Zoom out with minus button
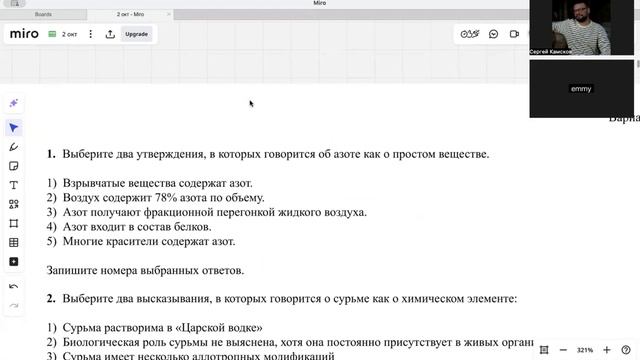Screen dimensions: 640x360 (563, 350)
